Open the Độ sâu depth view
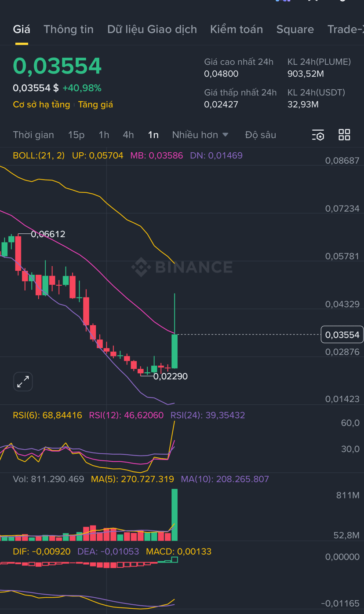This screenshot has height=614, width=364. click(x=261, y=135)
